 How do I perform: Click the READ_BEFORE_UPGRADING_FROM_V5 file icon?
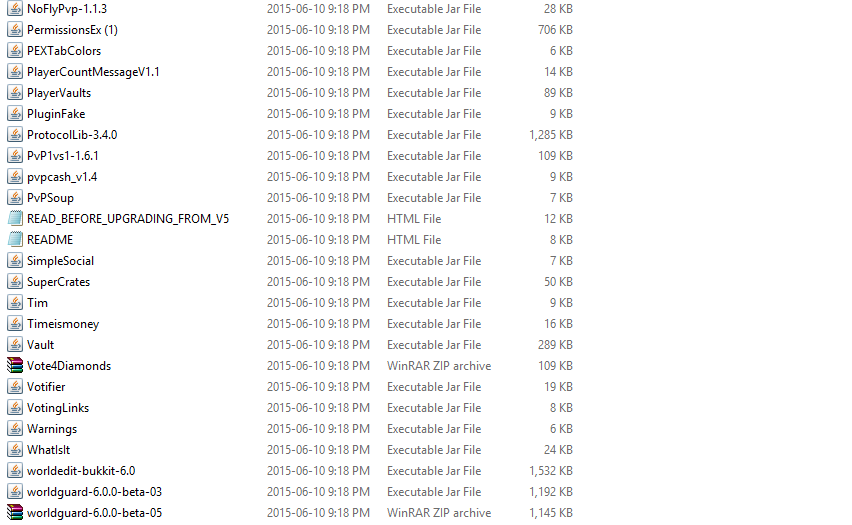15,218
